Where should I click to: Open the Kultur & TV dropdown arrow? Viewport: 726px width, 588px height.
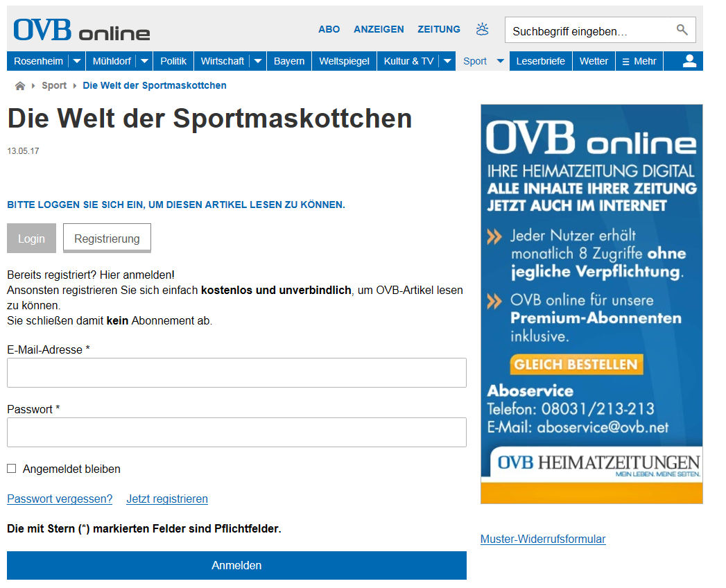(447, 61)
